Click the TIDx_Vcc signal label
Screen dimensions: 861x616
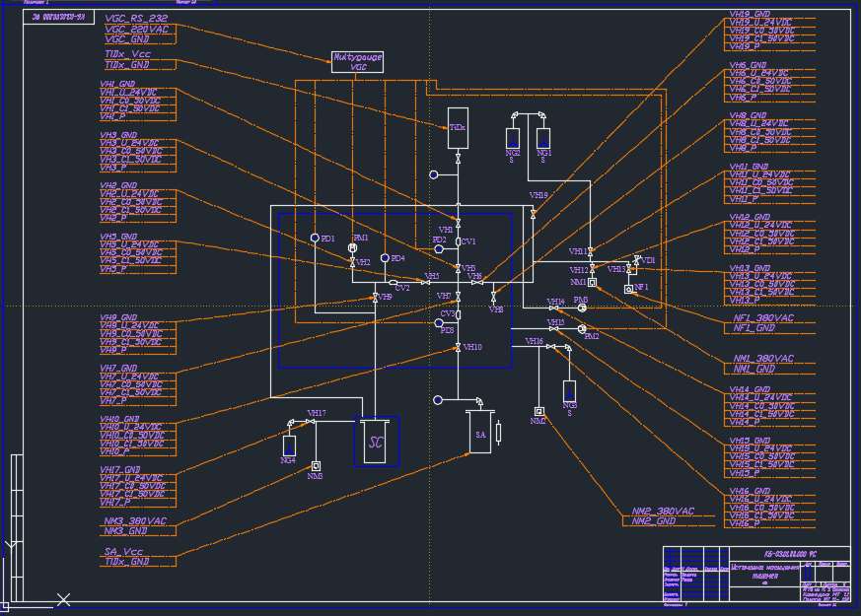(x=126, y=54)
